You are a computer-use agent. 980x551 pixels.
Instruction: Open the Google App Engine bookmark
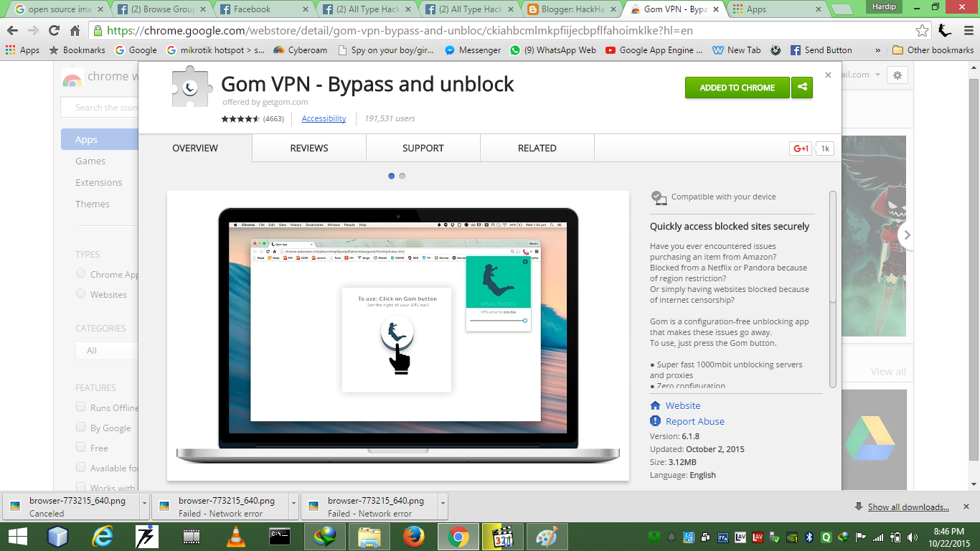pyautogui.click(x=655, y=50)
